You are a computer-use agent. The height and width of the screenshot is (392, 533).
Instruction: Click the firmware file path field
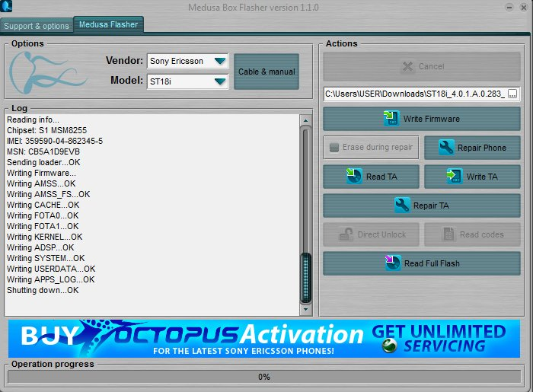pyautogui.click(x=416, y=94)
